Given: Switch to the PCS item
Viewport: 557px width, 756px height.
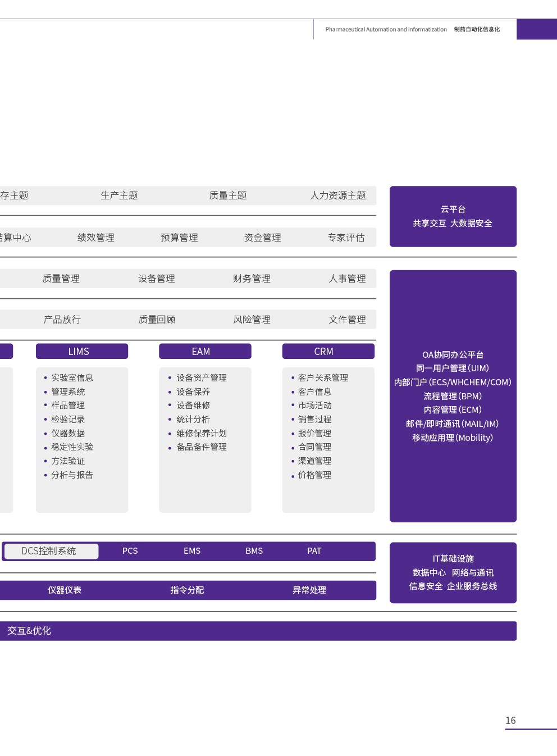Looking at the screenshot, I should click(x=130, y=551).
